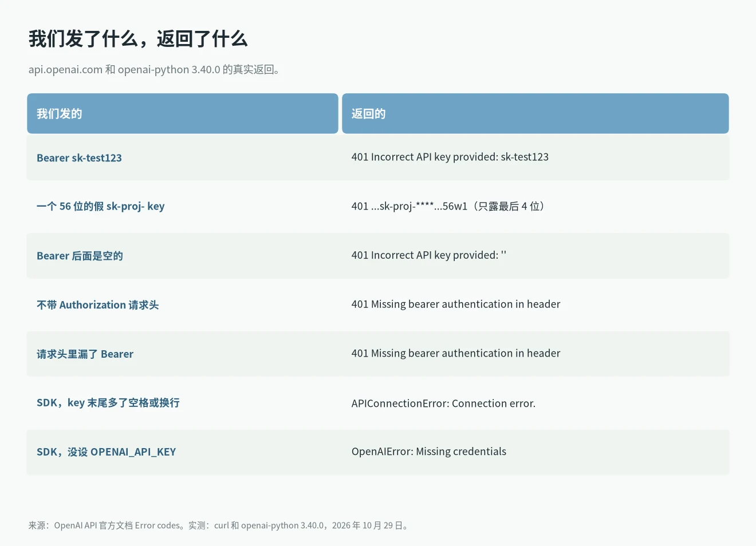Click the cell 一个 56 位的假 sk-proj- key
The image size is (756, 546).
101,207
